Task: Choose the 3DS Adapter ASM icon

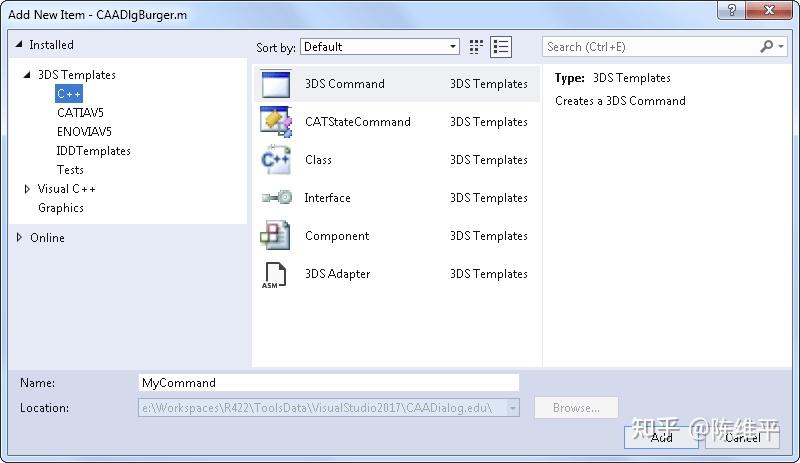Action: (274, 275)
